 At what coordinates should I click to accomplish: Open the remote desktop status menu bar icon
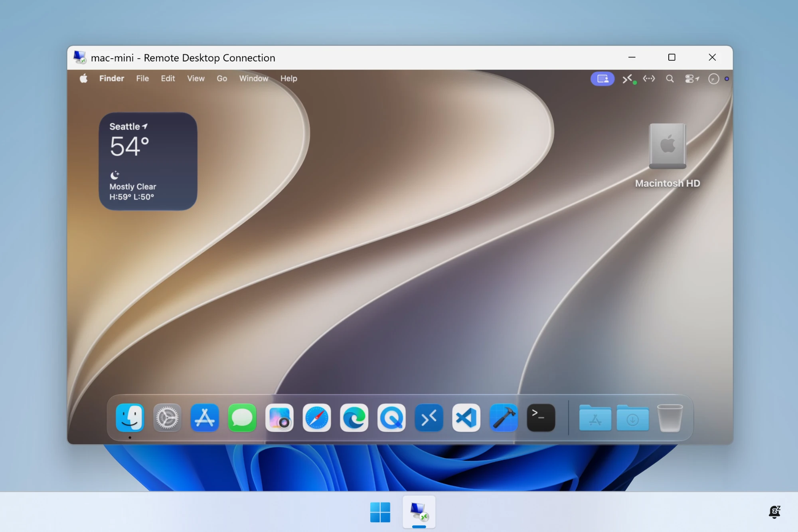629,79
